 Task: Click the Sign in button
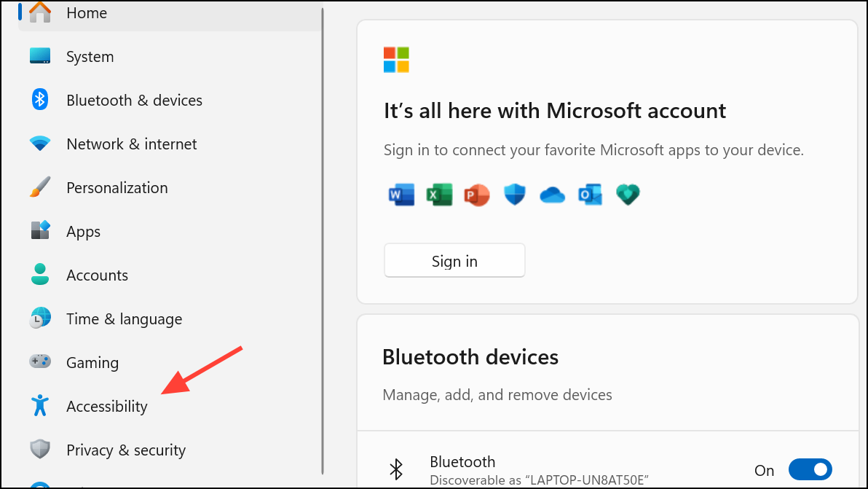(x=454, y=260)
